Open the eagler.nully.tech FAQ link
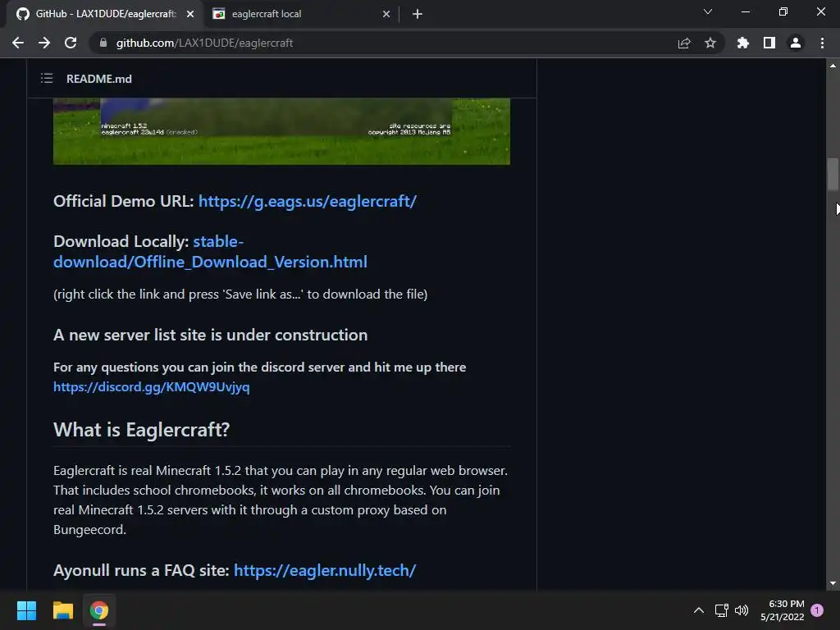The height and width of the screenshot is (630, 840). (x=325, y=570)
